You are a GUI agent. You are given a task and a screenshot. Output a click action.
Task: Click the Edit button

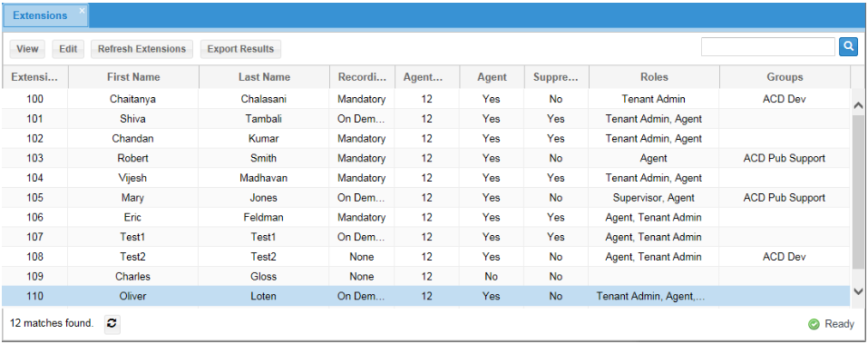coord(68,49)
